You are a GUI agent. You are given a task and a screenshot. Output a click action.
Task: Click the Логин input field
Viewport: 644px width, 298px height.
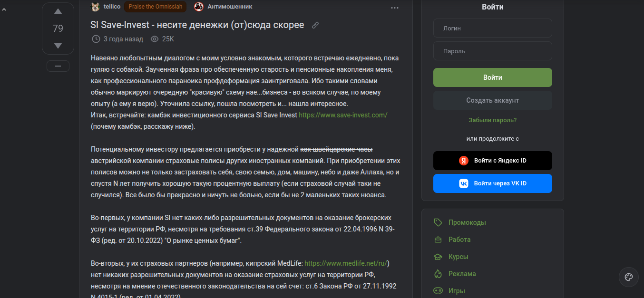493,28
